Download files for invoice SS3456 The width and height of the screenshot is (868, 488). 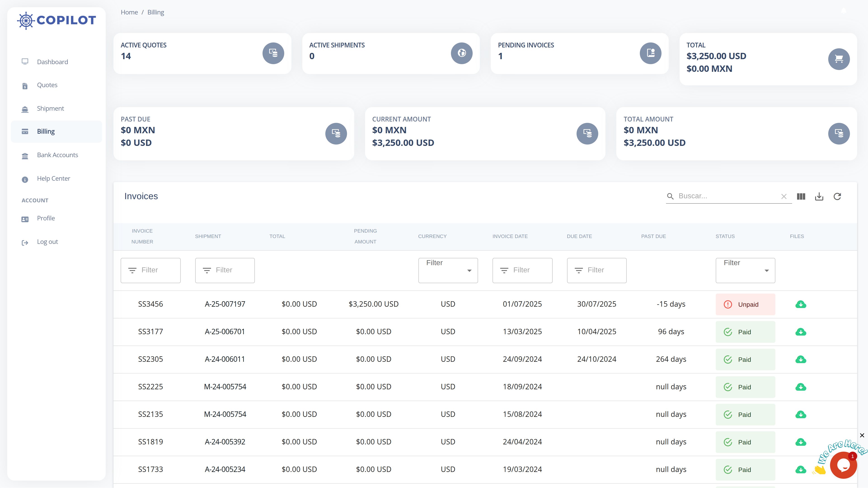pyautogui.click(x=801, y=304)
